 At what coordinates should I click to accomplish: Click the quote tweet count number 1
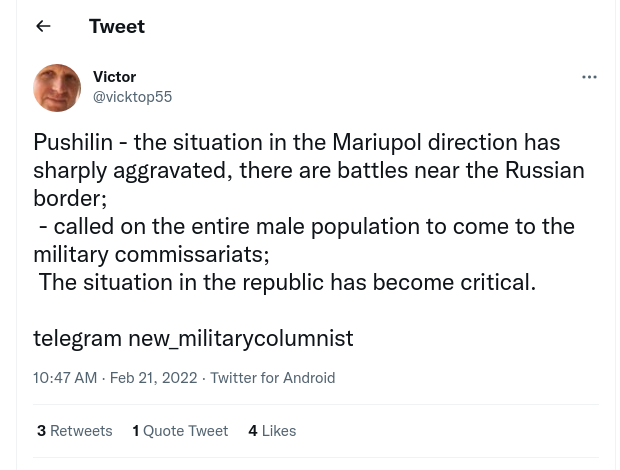(135, 431)
